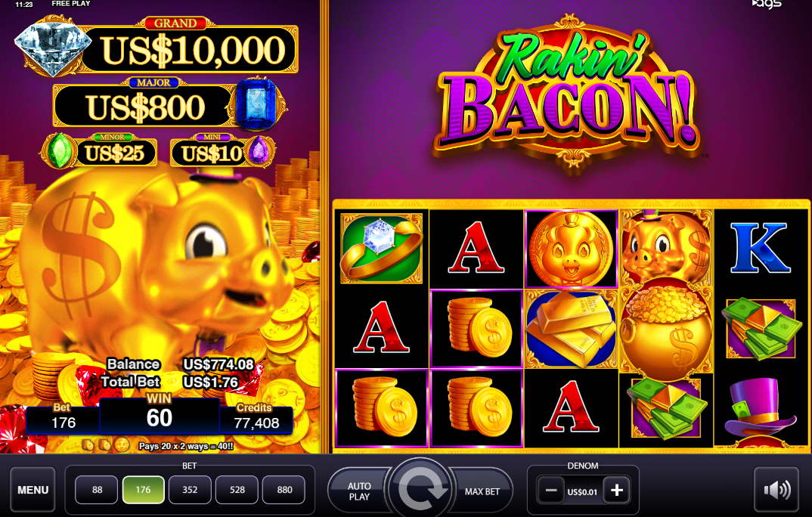
Task: Click the diamond ring symbol on reels
Action: (x=382, y=248)
